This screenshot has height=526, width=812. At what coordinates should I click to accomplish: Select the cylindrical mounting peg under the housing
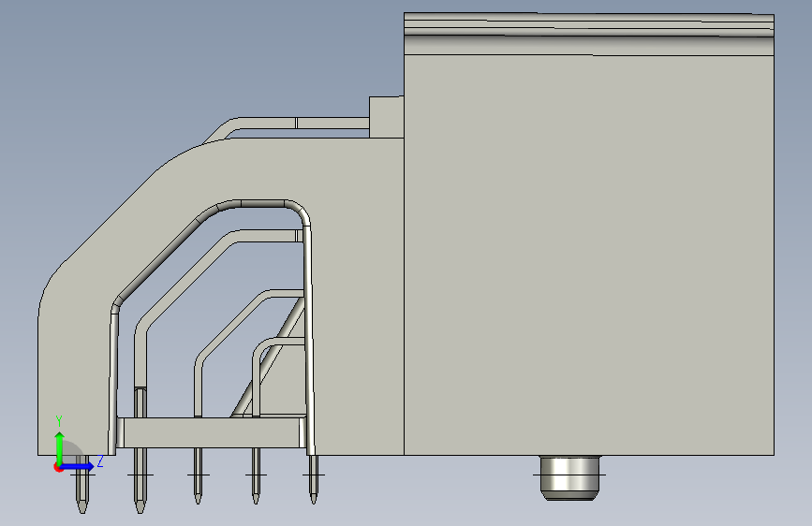[x=569, y=478]
